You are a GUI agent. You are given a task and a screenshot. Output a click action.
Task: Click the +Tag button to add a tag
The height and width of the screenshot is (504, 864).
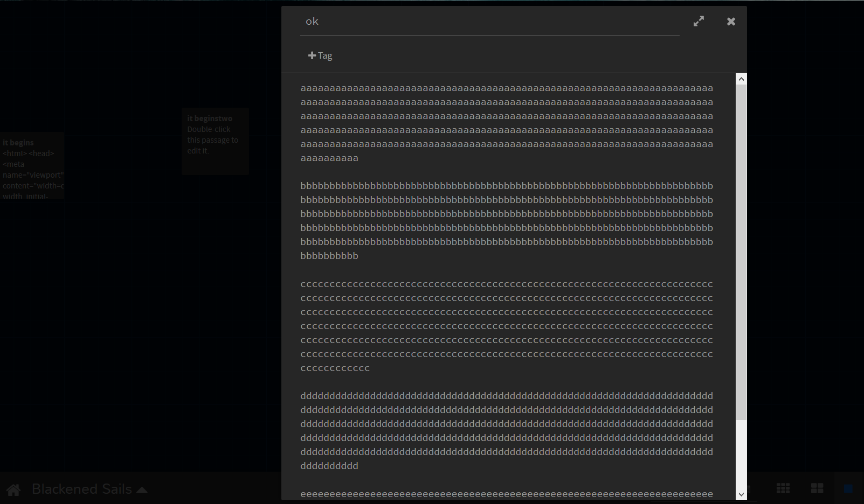point(320,55)
